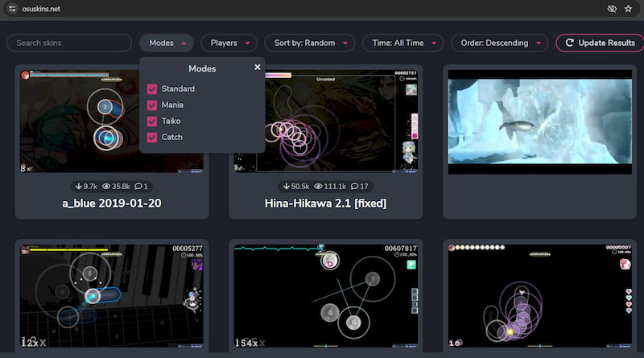Open the skin thumbnail with score 00607817
The image size is (644, 358).
[x=326, y=296]
